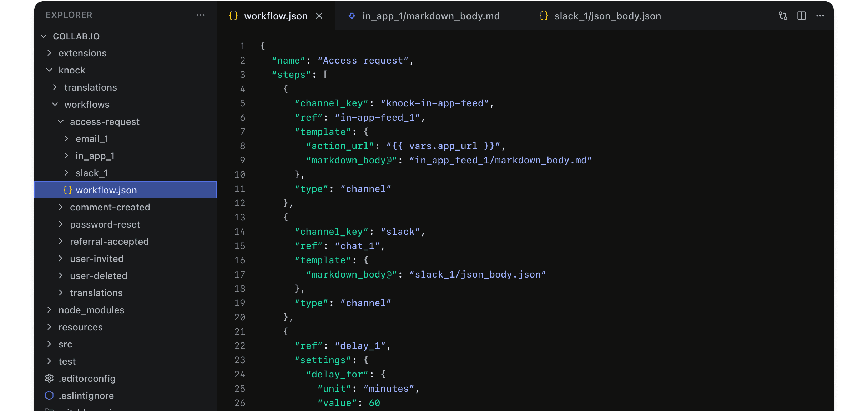Click the Compare Changes icon in editor toolbar
The image size is (868, 411).
pyautogui.click(x=782, y=16)
